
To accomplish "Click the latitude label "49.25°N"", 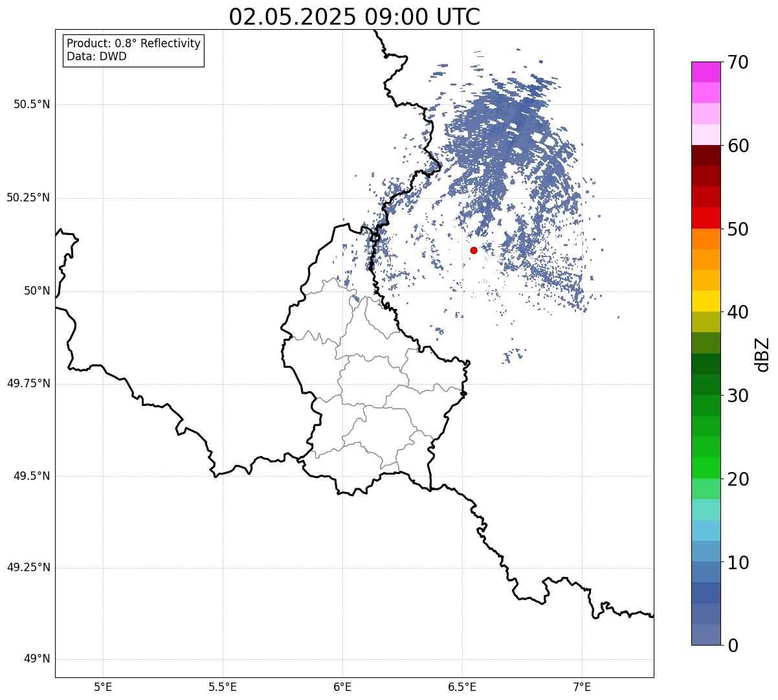I will [28, 567].
